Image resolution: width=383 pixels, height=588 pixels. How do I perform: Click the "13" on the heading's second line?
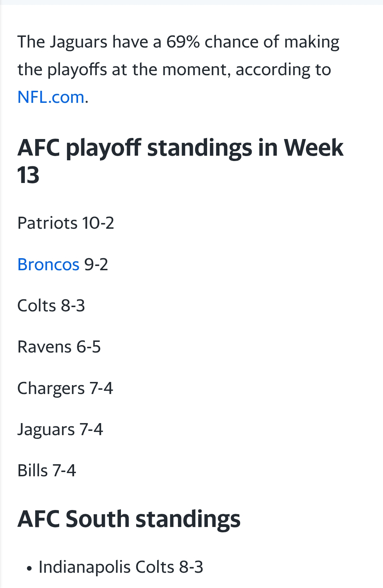(28, 175)
